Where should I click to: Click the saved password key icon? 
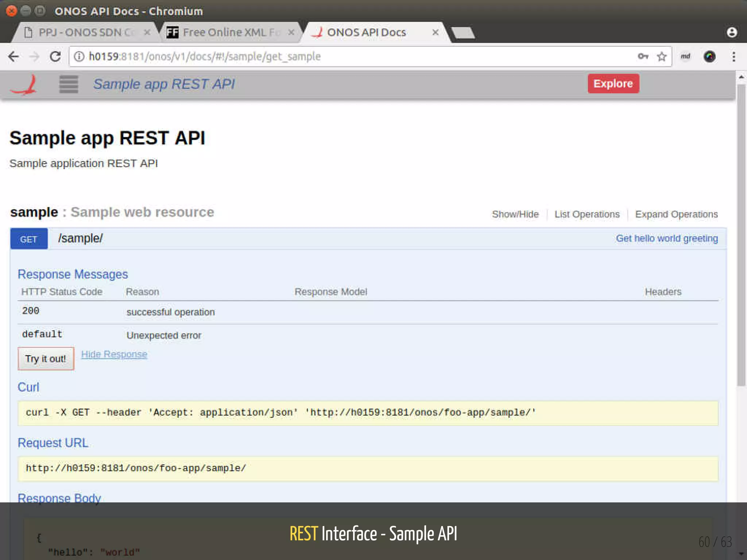coord(643,56)
